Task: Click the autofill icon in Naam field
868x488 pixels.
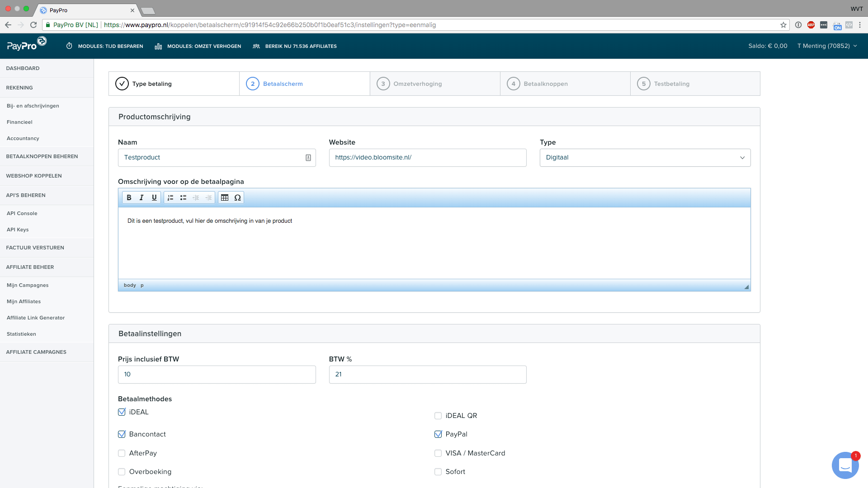Action: [x=308, y=158]
